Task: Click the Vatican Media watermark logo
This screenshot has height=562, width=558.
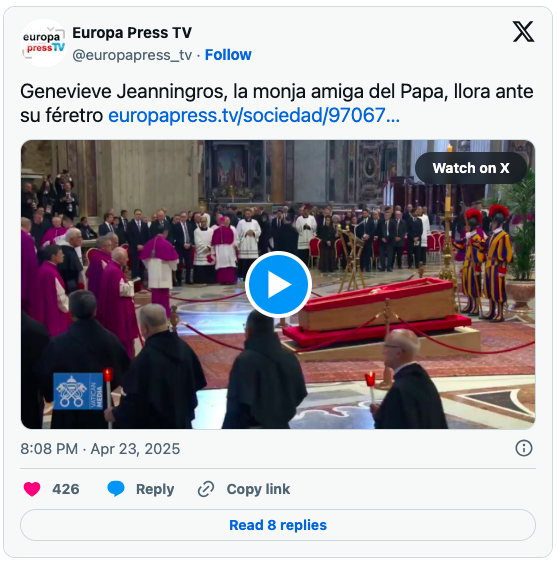Action: tap(78, 391)
